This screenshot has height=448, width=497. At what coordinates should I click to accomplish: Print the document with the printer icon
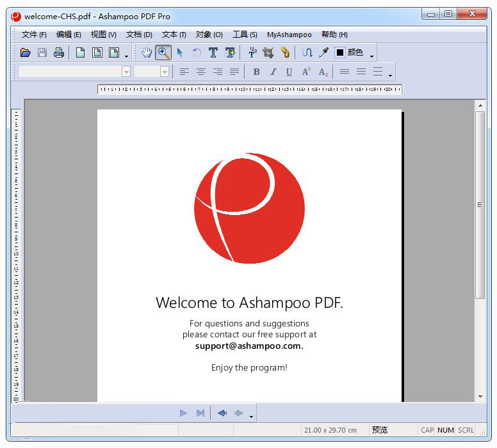pos(59,52)
